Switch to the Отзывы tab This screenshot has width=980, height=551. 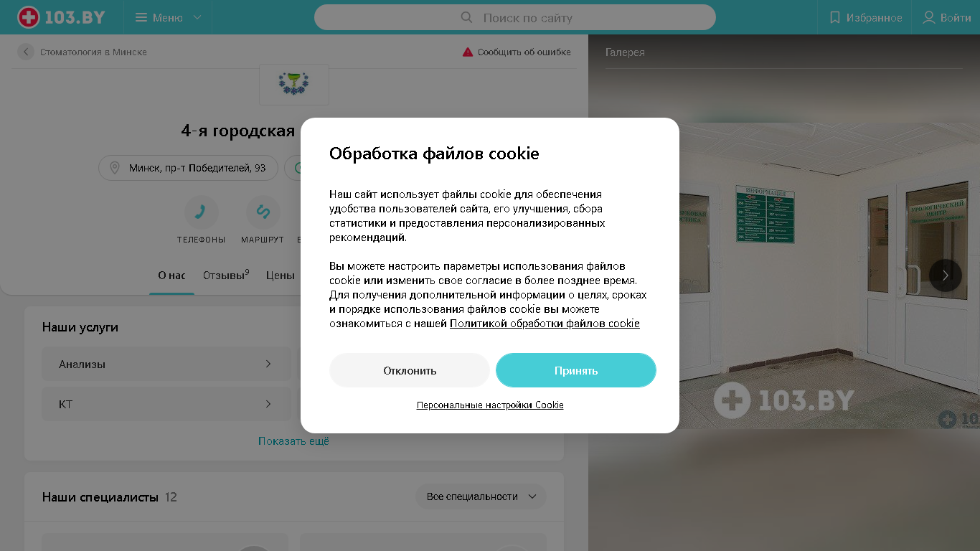(226, 275)
